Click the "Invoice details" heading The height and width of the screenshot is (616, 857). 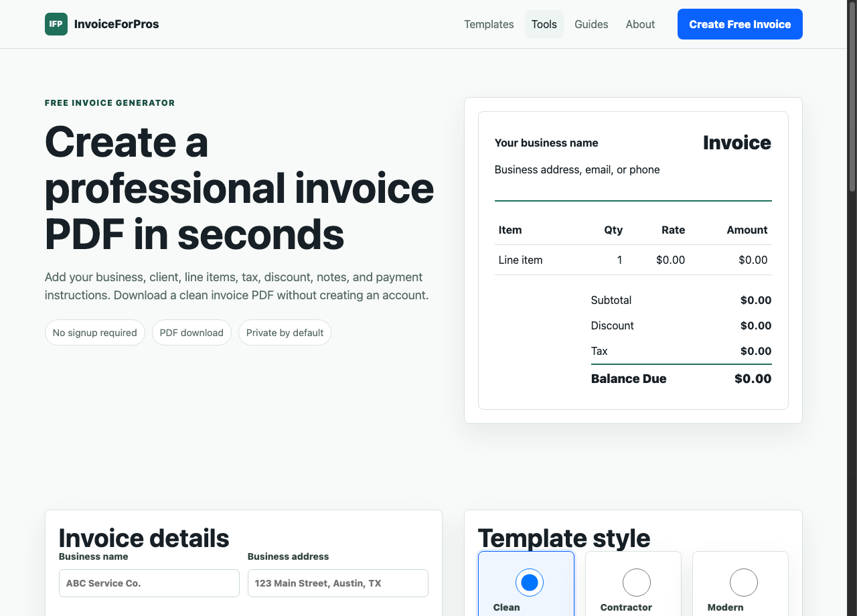click(144, 538)
